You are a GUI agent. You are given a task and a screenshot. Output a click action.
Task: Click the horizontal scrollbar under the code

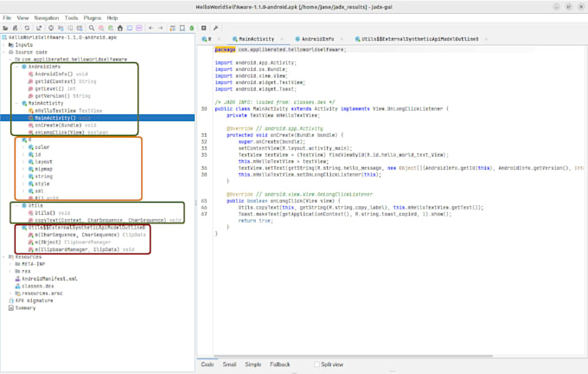[353, 356]
